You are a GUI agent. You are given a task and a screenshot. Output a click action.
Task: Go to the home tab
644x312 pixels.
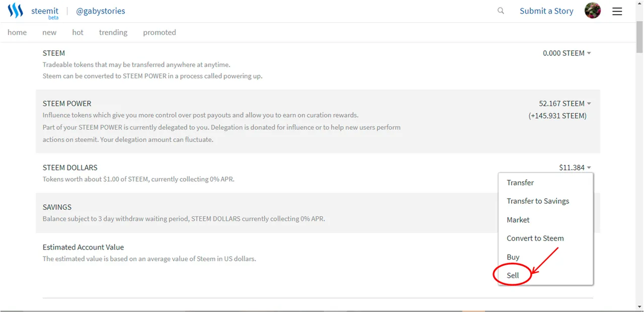[x=17, y=32]
